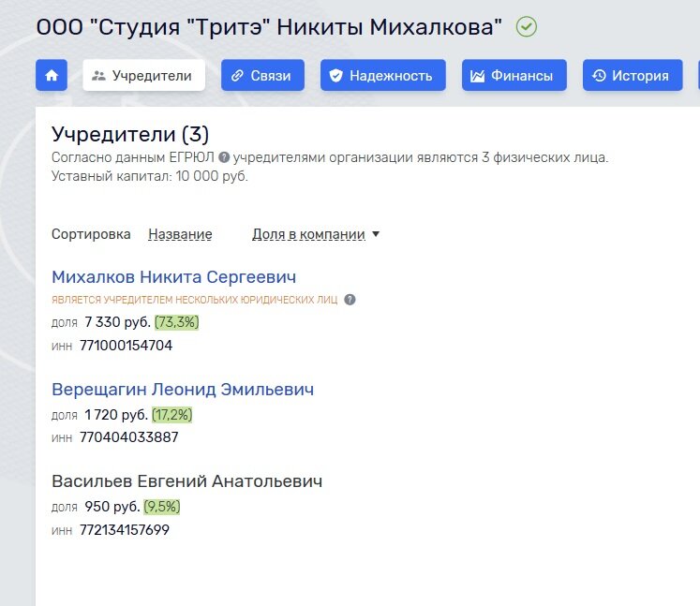This screenshot has width=700, height=606.
Task: Click the name Васильев Евгений Анатольевич
Action: 186,481
